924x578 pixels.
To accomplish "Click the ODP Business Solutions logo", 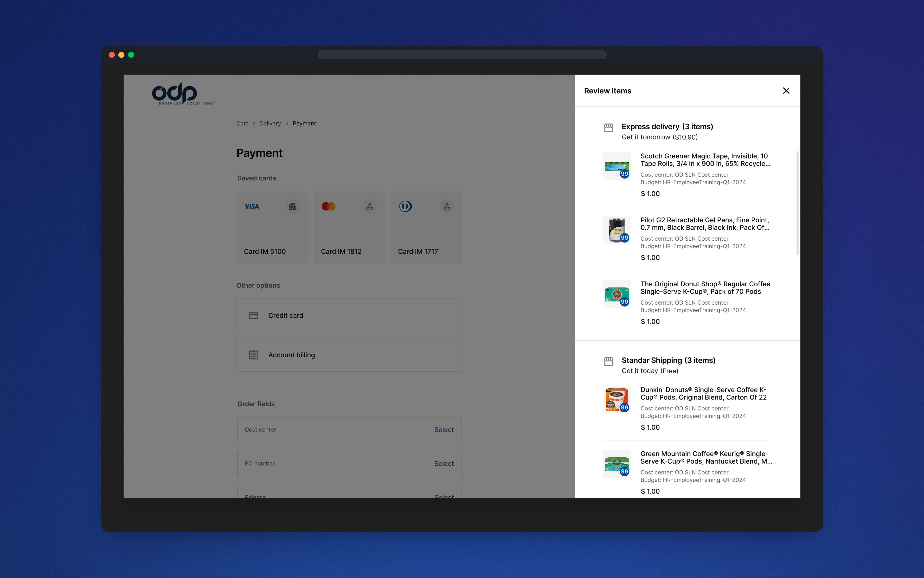I will (183, 94).
